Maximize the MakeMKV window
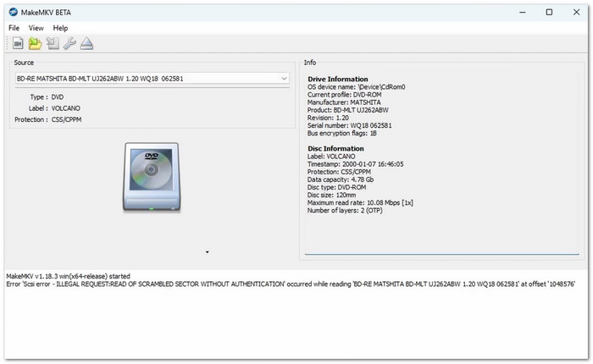This screenshot has width=593, height=364. click(549, 13)
